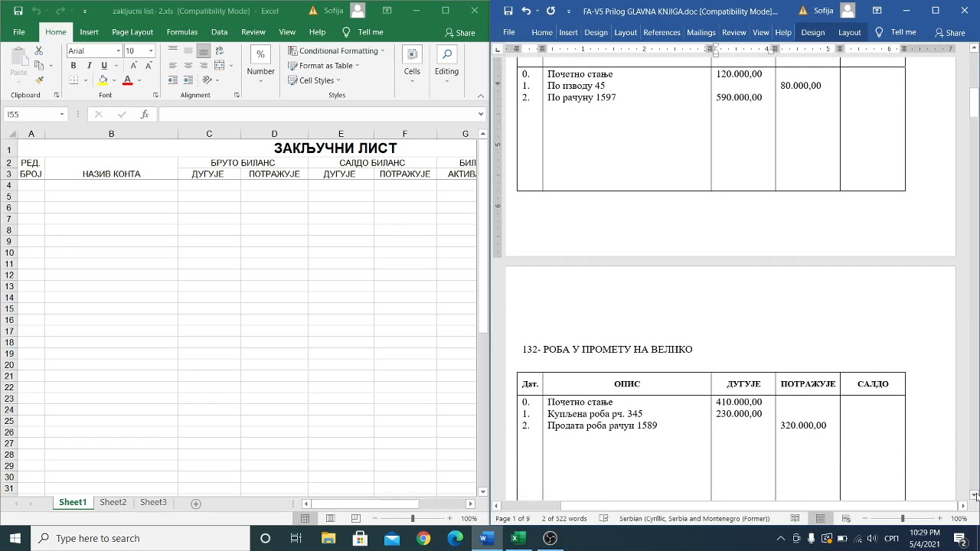Open the fill color dropdown arrow

coord(113,80)
